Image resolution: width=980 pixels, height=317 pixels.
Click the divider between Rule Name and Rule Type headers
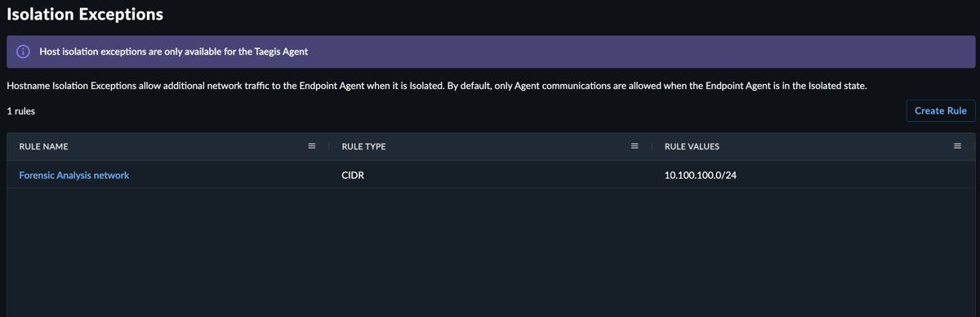(329, 147)
